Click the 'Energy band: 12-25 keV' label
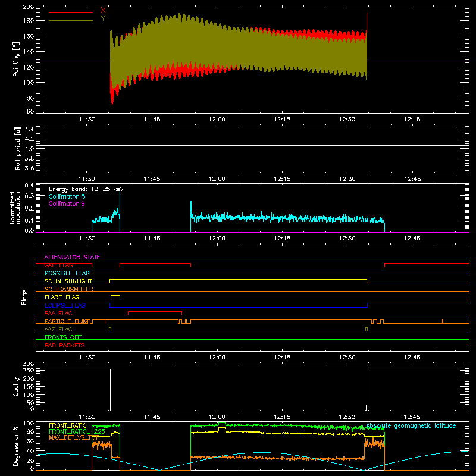Image resolution: width=476 pixels, height=476 pixels. pyautogui.click(x=86, y=189)
